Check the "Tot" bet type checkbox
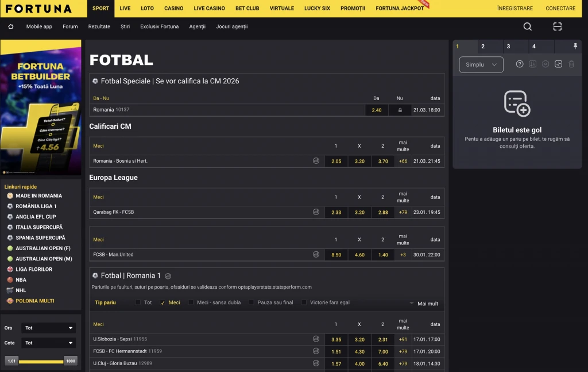 coord(138,302)
